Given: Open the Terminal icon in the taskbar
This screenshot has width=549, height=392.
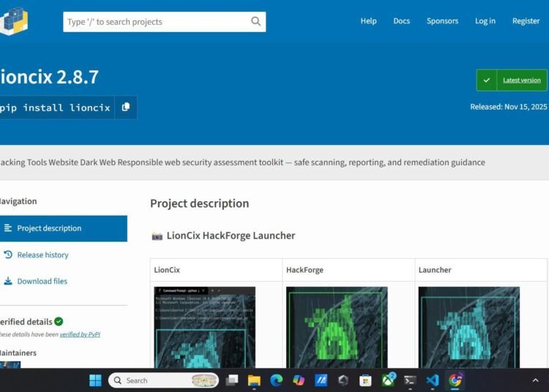Looking at the screenshot, I should pyautogui.click(x=410, y=380).
